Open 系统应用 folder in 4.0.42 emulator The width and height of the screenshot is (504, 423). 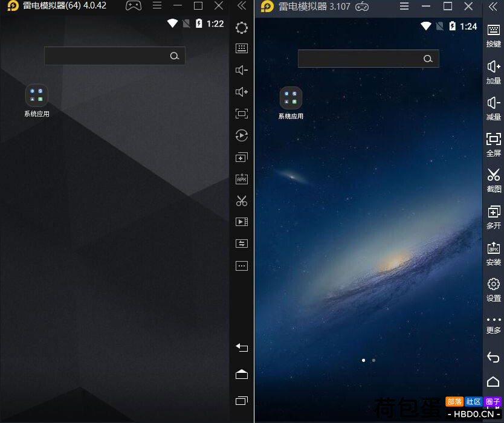tap(37, 100)
